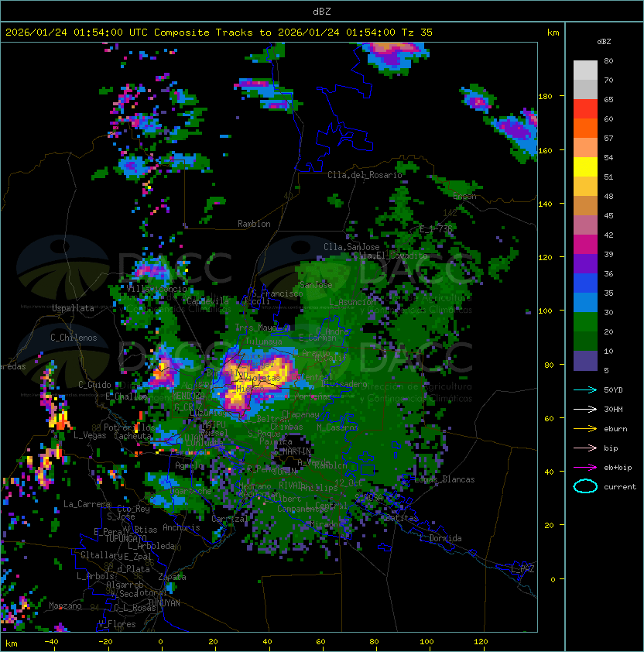Viewport: 644px width, 652px height.
Task: Click the 'Batitas' map label
Action: [402, 519]
